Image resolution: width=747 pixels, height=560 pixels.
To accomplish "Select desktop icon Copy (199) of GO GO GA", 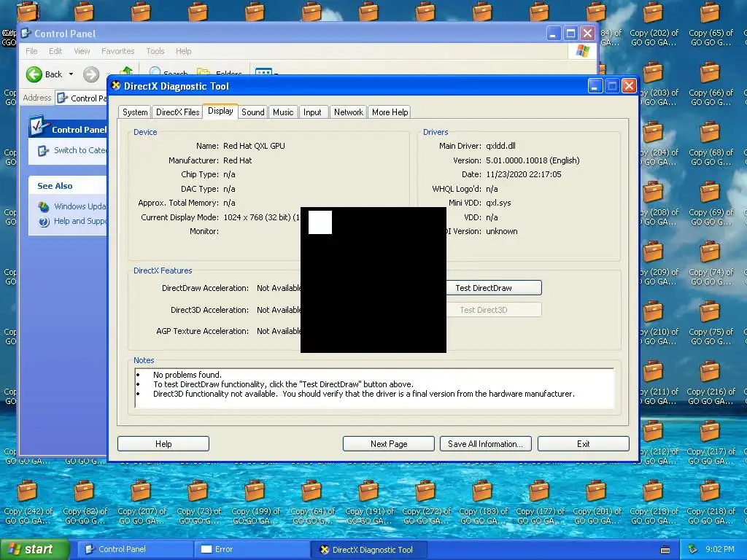I will [x=255, y=502].
